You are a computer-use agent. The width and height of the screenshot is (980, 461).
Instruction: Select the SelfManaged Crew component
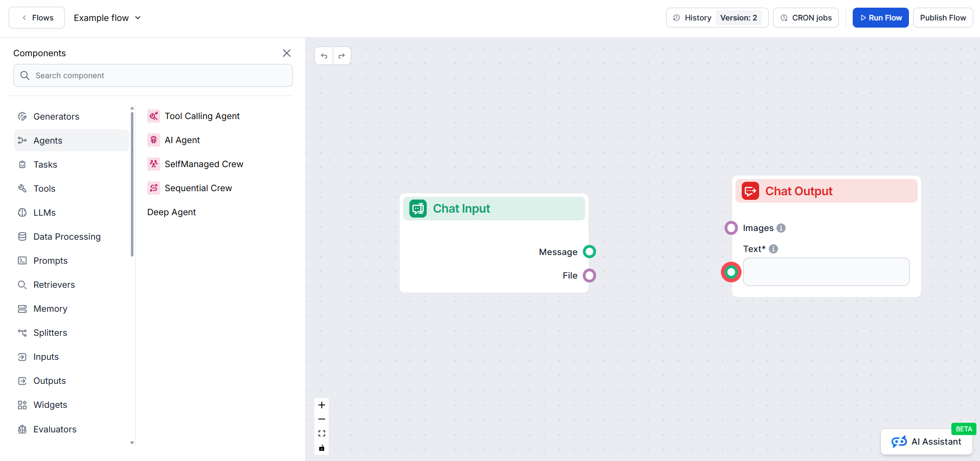pyautogui.click(x=203, y=164)
